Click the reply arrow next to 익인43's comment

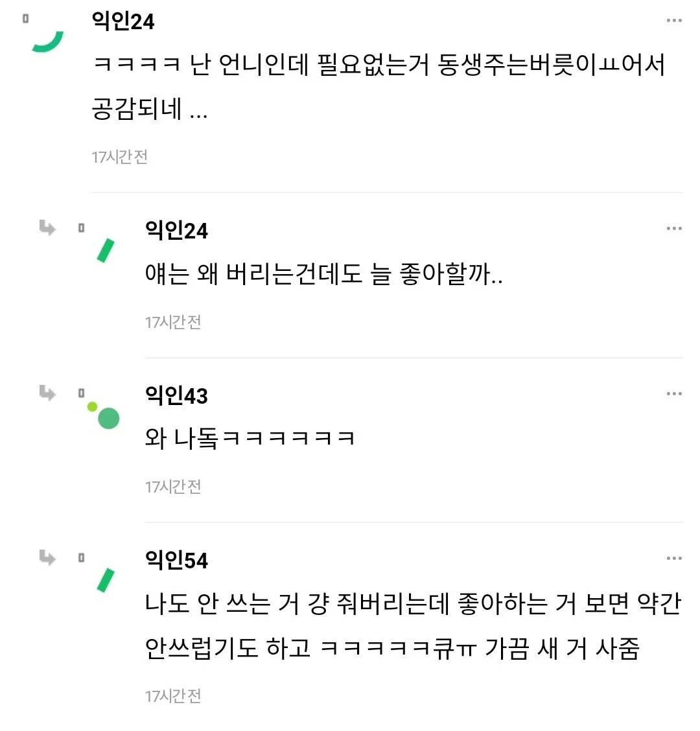[x=47, y=393]
